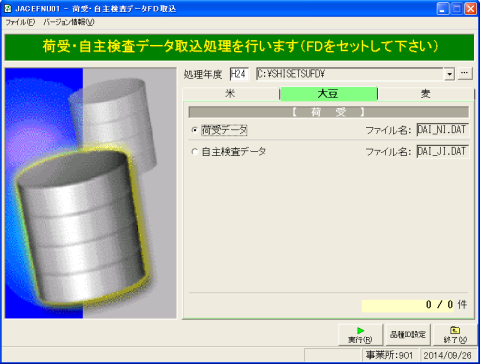Click the folder icon on 終了 button
The height and width of the screenshot is (364, 480).
point(455,330)
